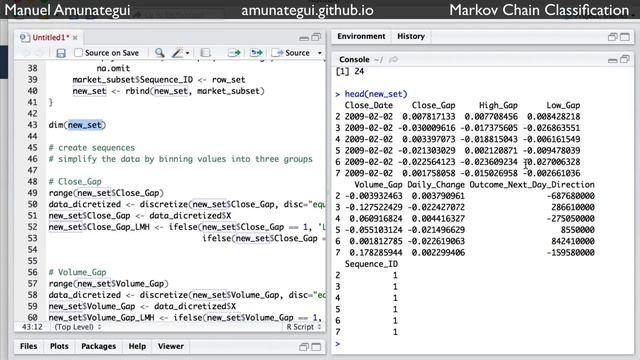Select the Console tab
The height and width of the screenshot is (360, 640).
(x=354, y=60)
